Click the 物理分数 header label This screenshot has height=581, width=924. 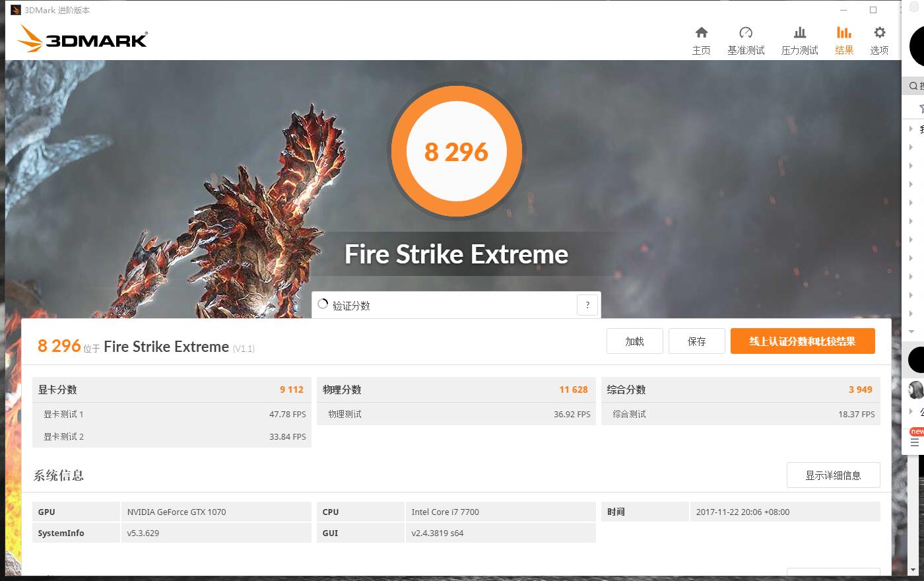[x=342, y=390]
